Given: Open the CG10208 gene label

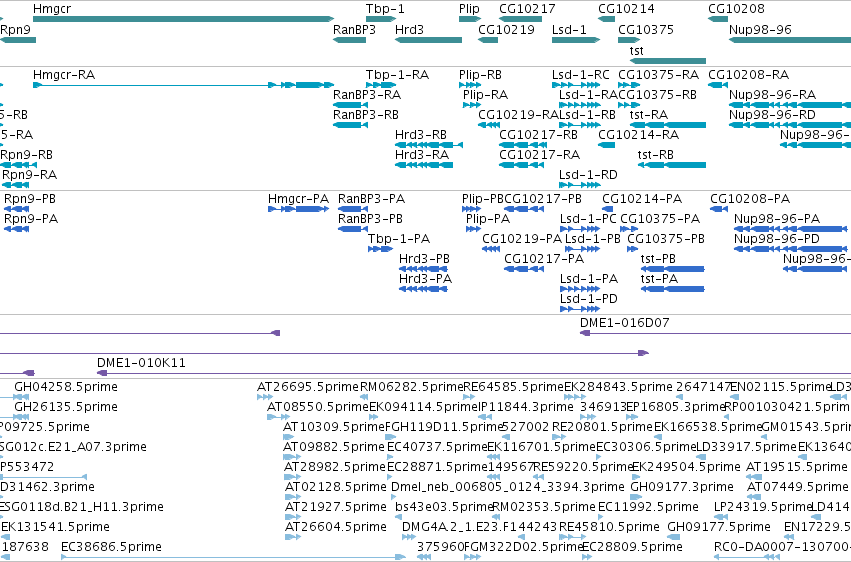Looking at the screenshot, I should tap(736, 9).
